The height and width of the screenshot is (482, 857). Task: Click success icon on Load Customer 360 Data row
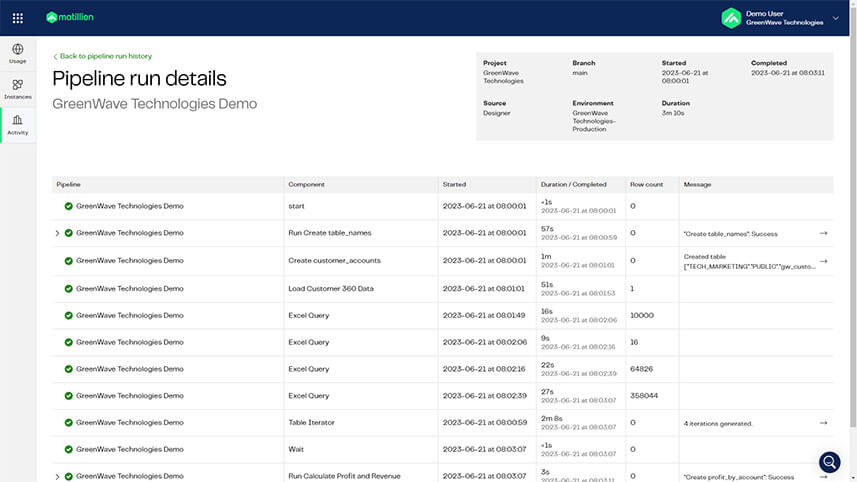(x=68, y=289)
